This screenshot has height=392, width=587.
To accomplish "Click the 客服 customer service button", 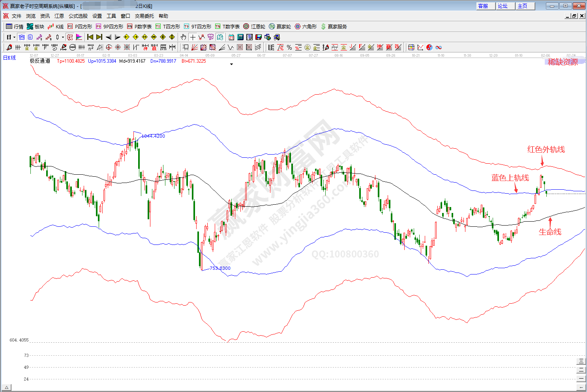I will 483,6.
